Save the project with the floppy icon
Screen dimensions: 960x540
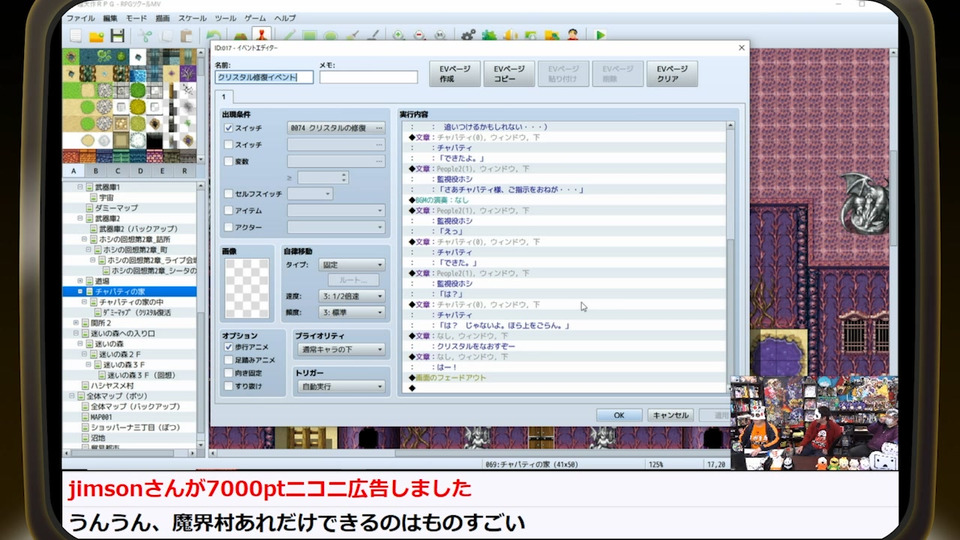click(118, 36)
